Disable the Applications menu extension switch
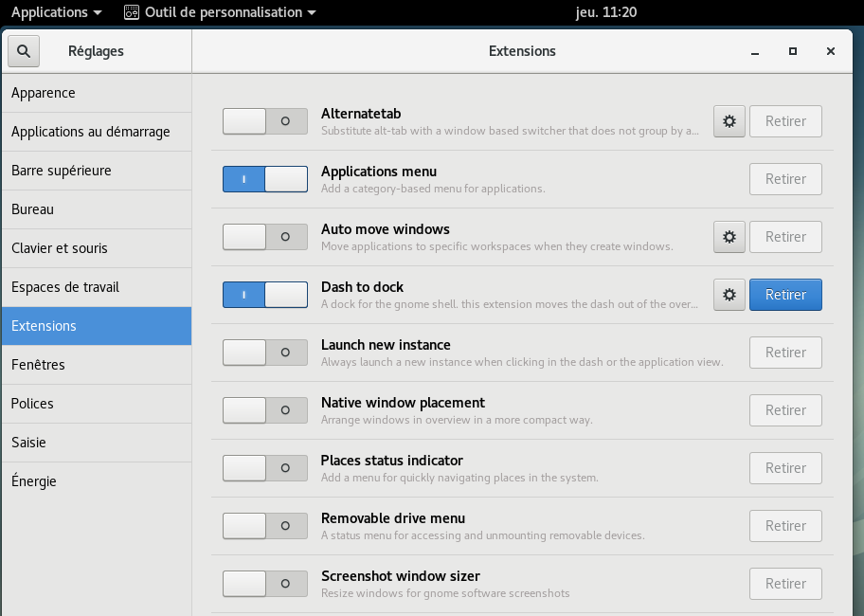The image size is (864, 616). tap(265, 179)
